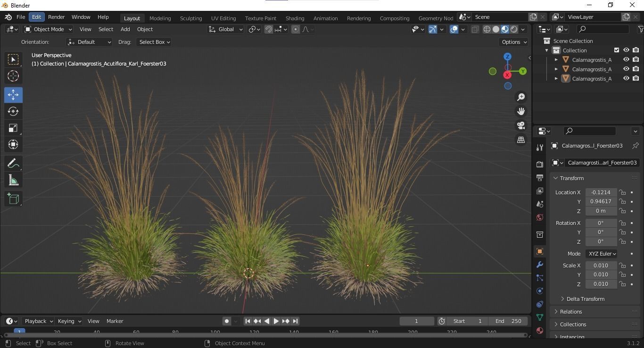The height and width of the screenshot is (348, 644).
Task: Open the Render menu
Action: (x=56, y=17)
